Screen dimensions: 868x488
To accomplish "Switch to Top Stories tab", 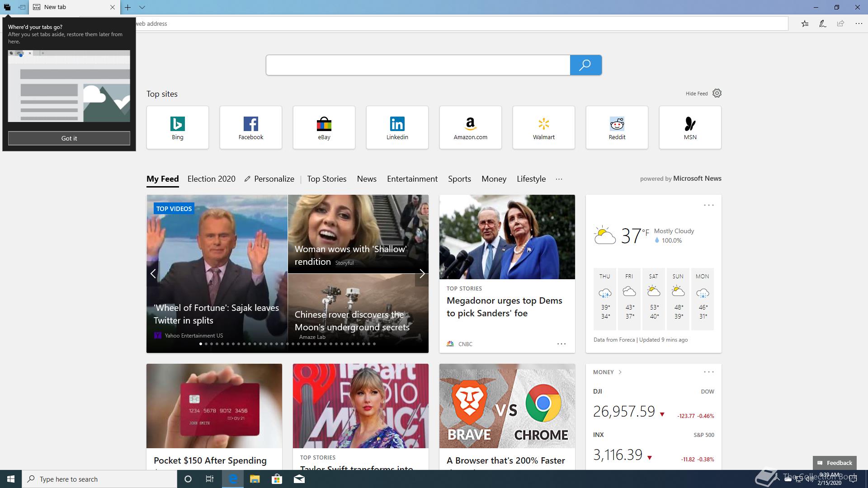I will [x=327, y=179].
